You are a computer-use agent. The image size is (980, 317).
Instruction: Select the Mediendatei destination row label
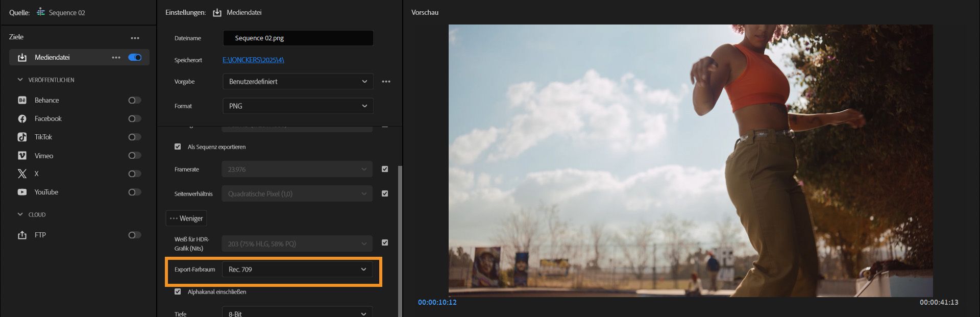click(x=52, y=58)
